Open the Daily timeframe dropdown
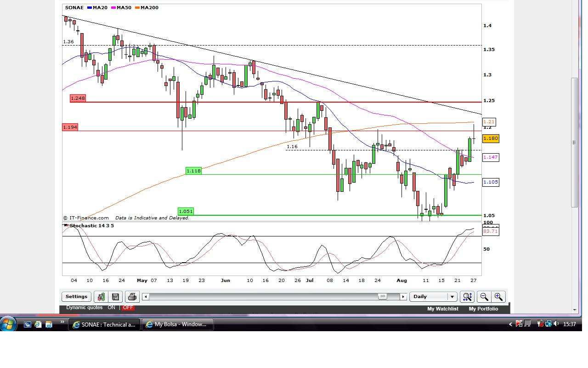The height and width of the screenshot is (368, 588). [433, 297]
